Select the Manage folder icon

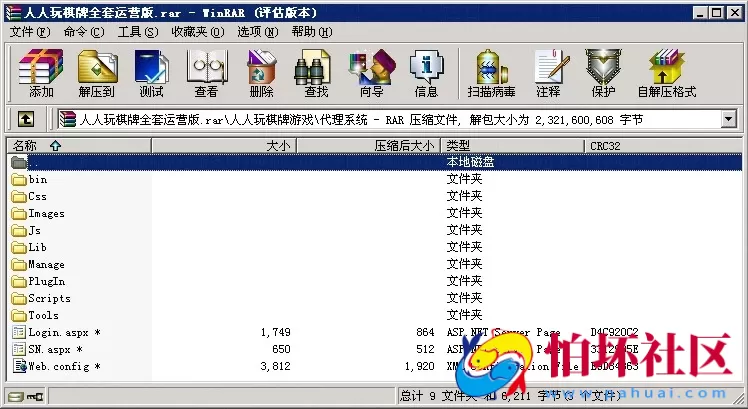[19, 264]
